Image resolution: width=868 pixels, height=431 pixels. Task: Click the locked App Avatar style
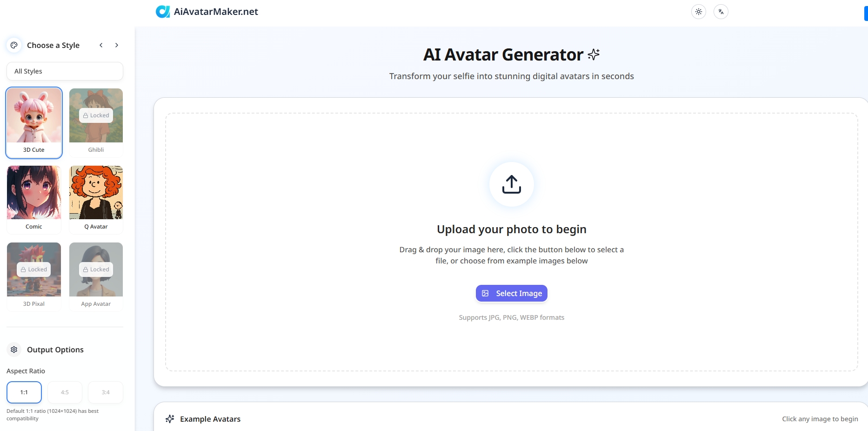point(96,269)
